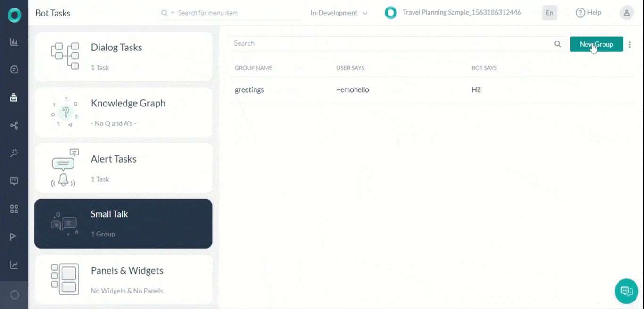Expand the In-Development dropdown

click(339, 13)
